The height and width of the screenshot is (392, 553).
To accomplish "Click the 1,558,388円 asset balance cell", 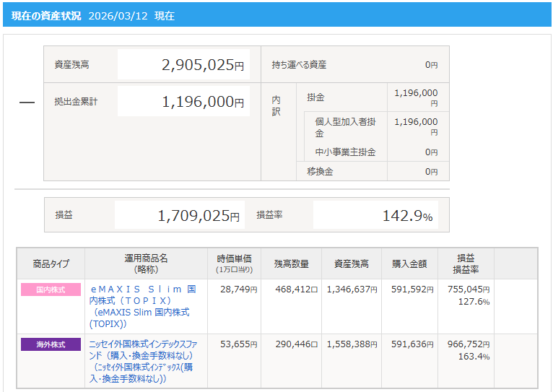I will pos(352,345).
